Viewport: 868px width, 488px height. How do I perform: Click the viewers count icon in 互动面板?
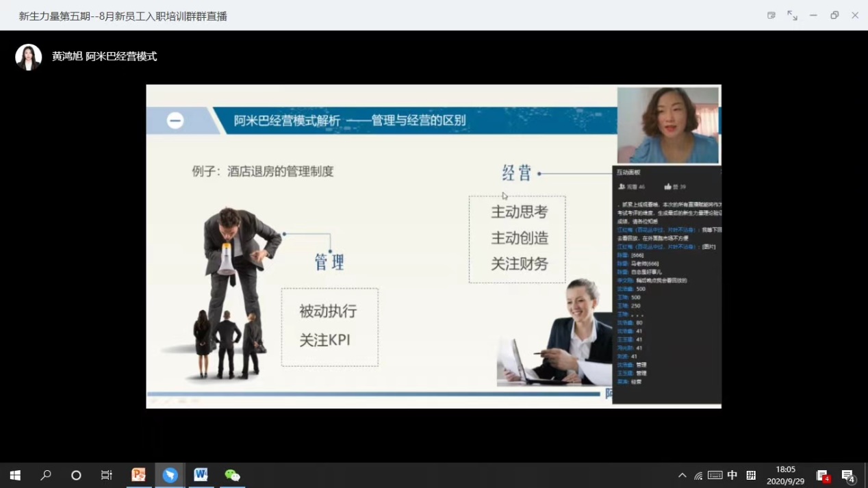click(x=622, y=186)
